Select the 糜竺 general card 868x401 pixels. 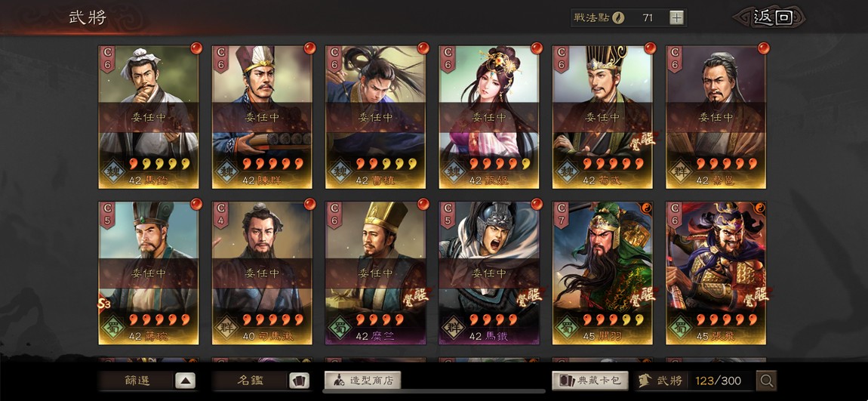(x=375, y=273)
